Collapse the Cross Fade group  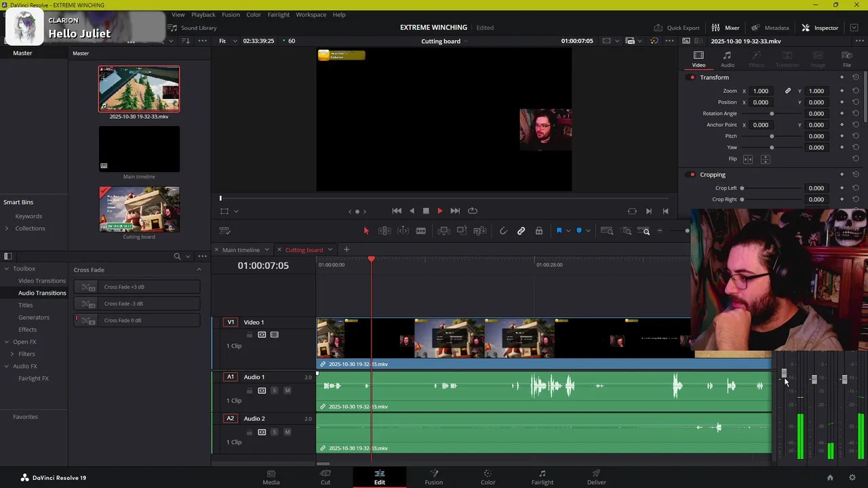pos(199,270)
